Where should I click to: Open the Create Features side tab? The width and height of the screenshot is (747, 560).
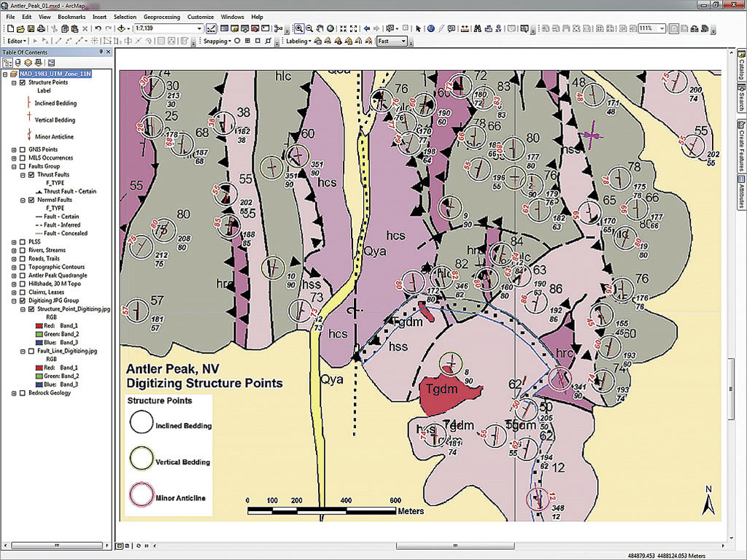741,147
